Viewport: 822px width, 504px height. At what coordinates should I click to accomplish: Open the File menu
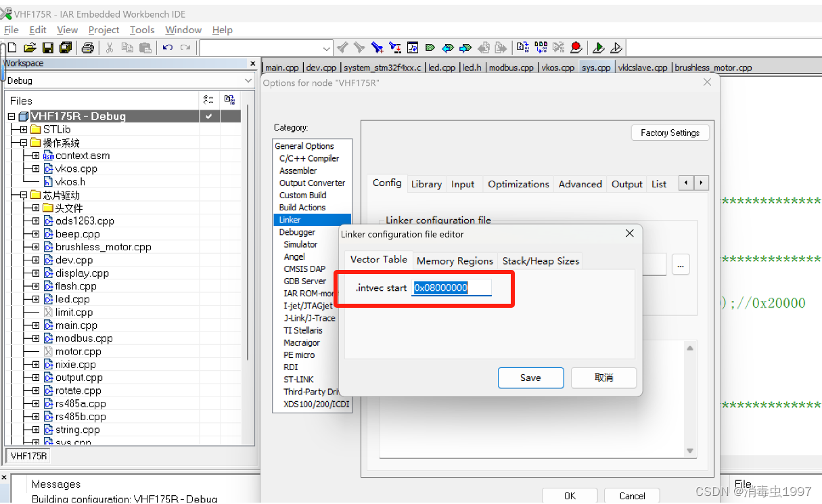[x=12, y=30]
